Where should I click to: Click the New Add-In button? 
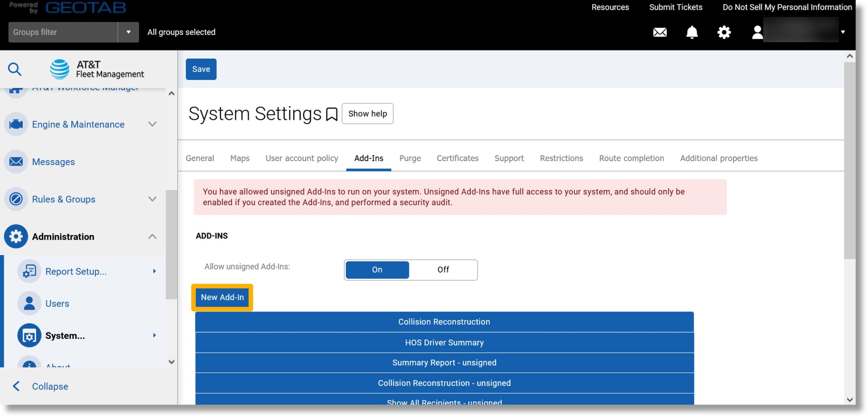[x=222, y=297]
